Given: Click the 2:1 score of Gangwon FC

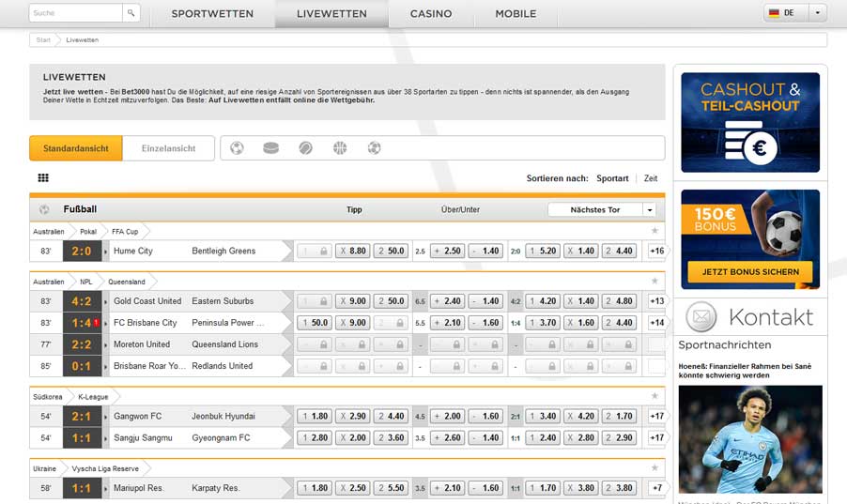Looking at the screenshot, I should [82, 416].
